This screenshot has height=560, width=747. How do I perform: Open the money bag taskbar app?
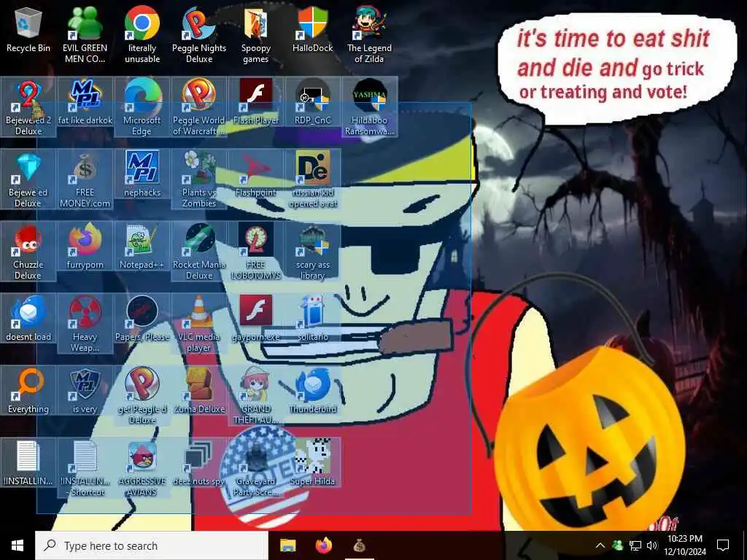359,545
